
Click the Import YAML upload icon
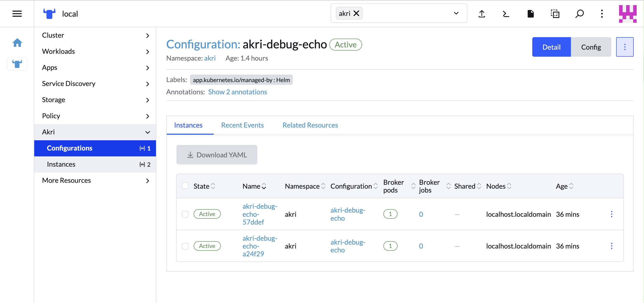(x=481, y=13)
